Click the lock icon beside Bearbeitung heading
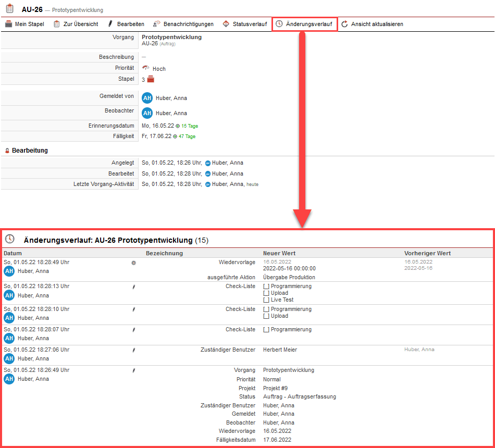The height and width of the screenshot is (448, 495). click(x=7, y=151)
